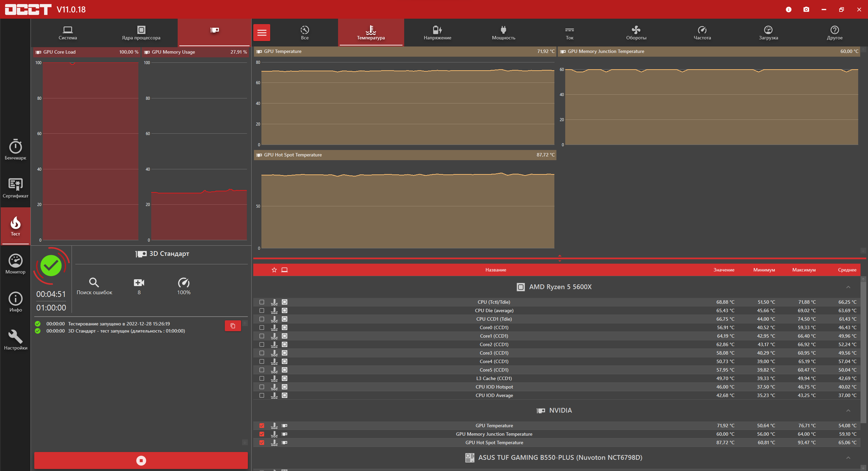868x471 pixels.
Task: Enable CPU (Tctl/Tdie) graph checkbox
Action: click(262, 302)
